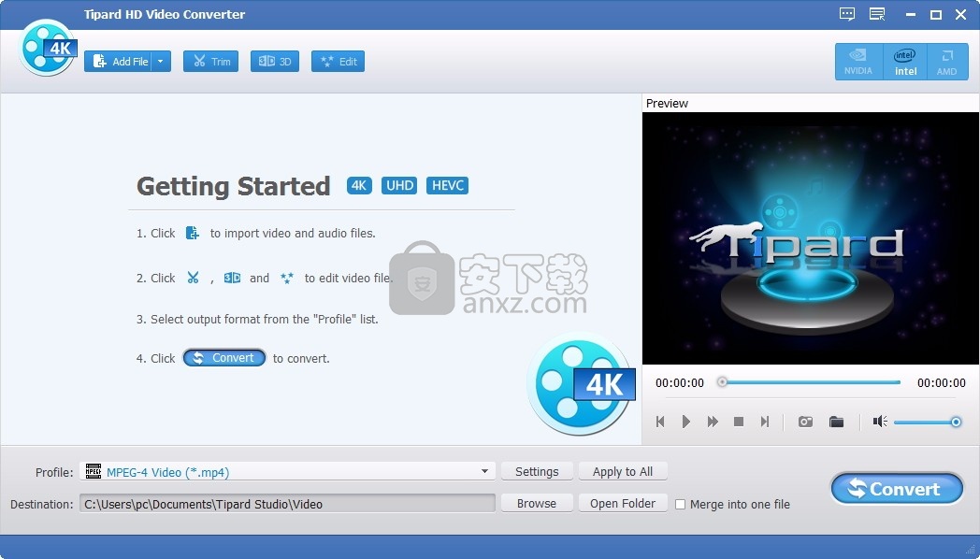Image resolution: width=980 pixels, height=559 pixels.
Task: Skip to next item in preview player
Action: click(x=764, y=422)
